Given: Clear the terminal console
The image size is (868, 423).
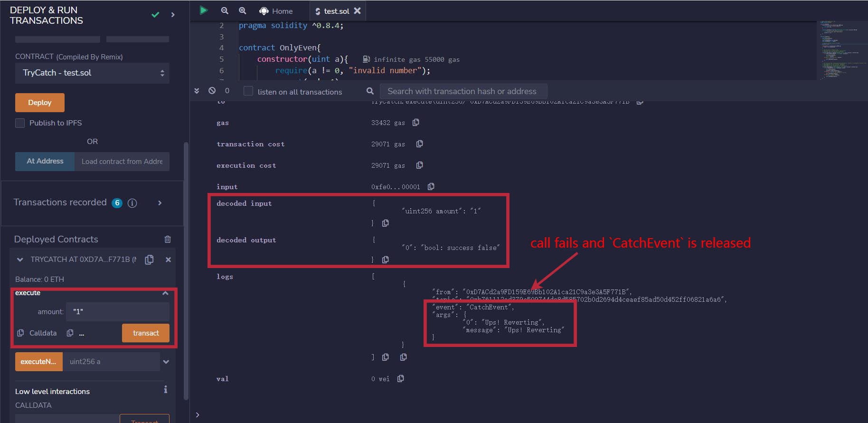Looking at the screenshot, I should (x=212, y=90).
